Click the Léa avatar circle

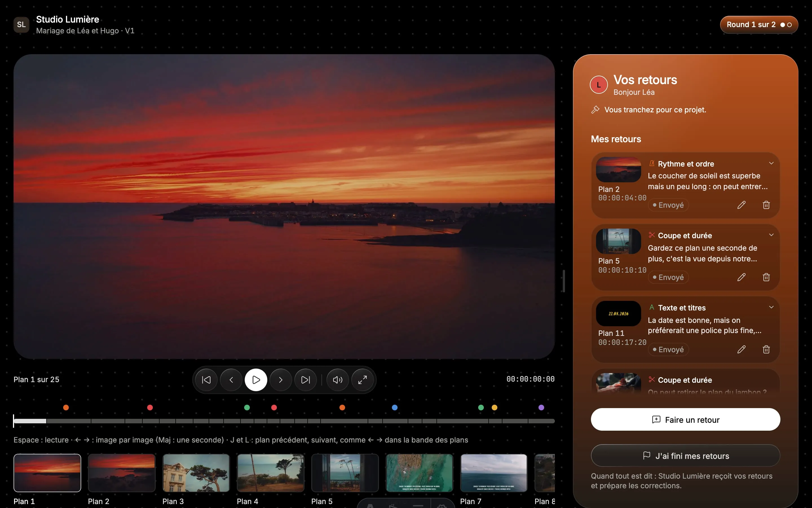[x=599, y=85]
